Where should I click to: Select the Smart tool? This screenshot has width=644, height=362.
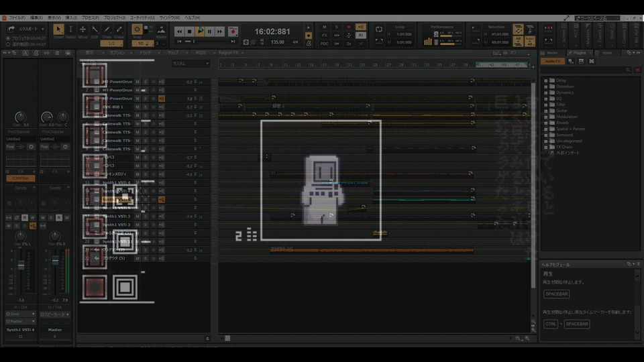tap(58, 29)
